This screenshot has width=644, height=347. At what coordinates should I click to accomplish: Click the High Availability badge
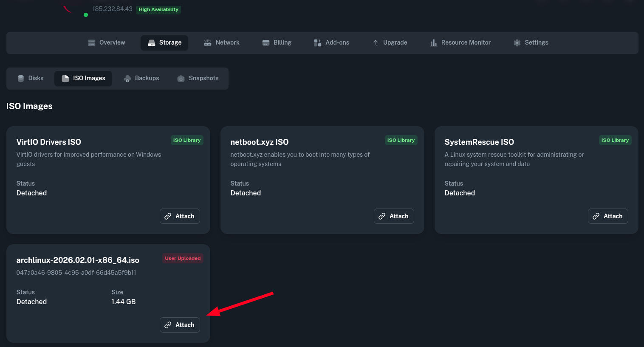[x=158, y=9]
